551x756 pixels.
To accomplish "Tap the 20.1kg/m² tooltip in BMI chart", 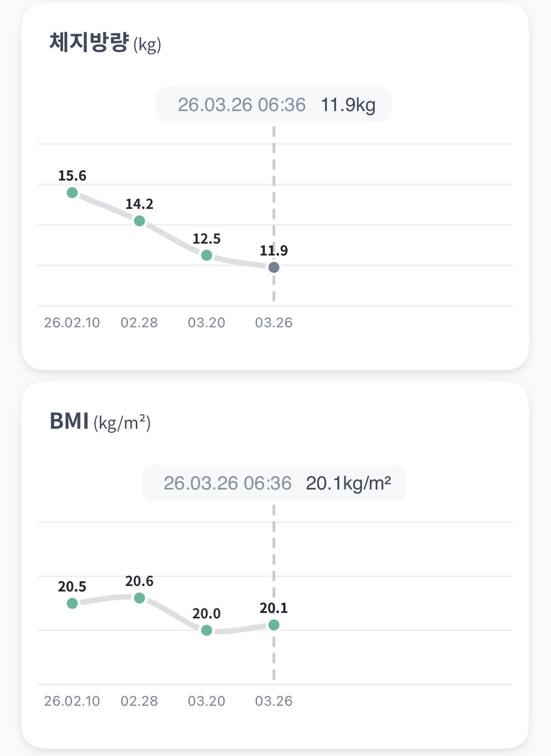I will (x=274, y=483).
